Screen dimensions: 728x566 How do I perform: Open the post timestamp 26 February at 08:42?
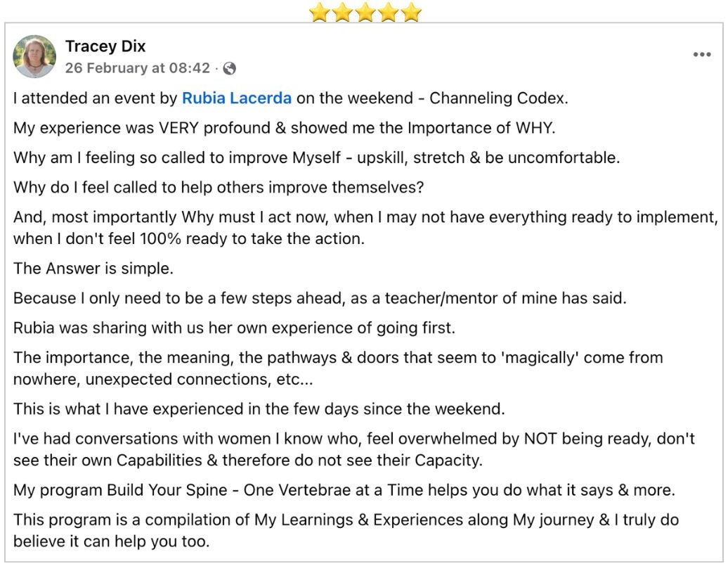pos(138,69)
